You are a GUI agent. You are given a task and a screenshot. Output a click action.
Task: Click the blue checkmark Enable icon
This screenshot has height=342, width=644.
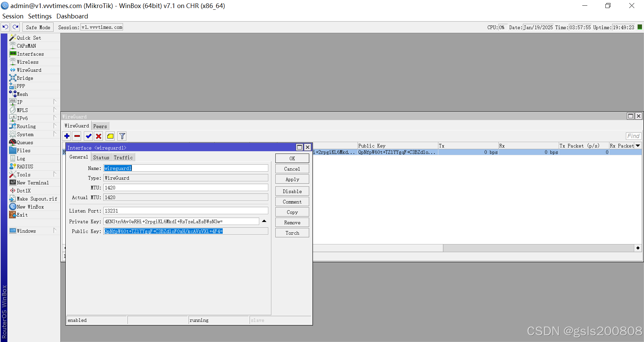point(89,136)
